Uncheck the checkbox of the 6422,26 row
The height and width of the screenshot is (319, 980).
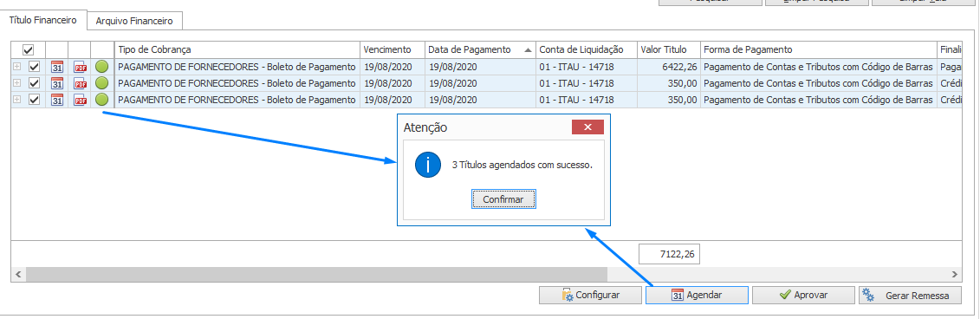click(34, 66)
